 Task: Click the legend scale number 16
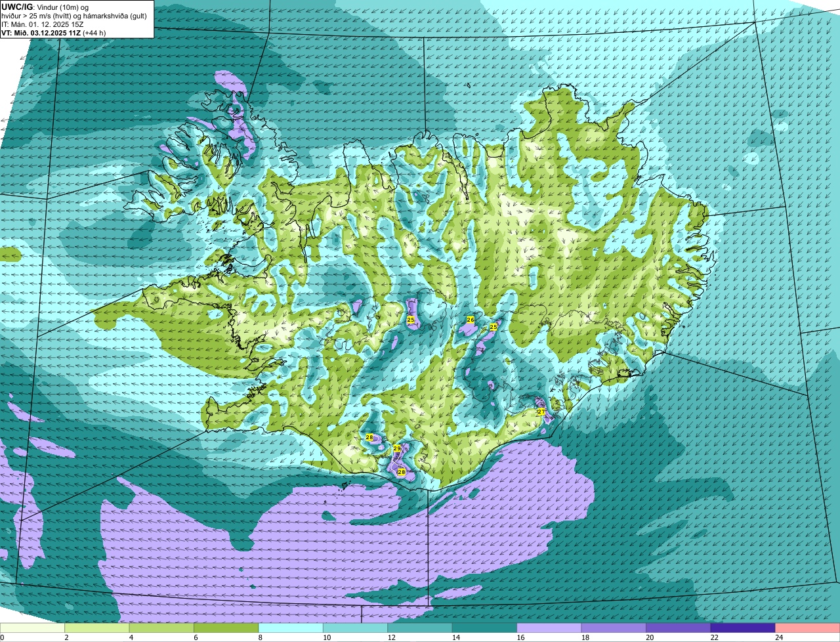tap(520, 637)
